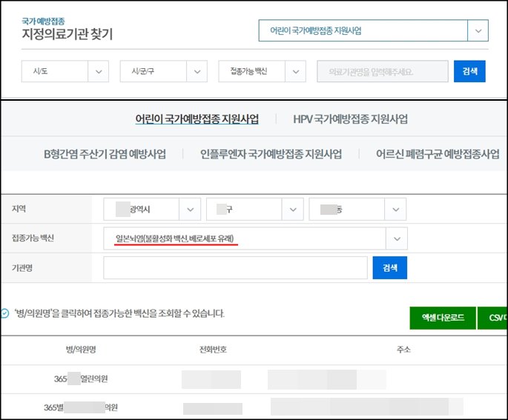Click the 전화번호 column header
Screen dimensions: 508x420
tap(213, 350)
